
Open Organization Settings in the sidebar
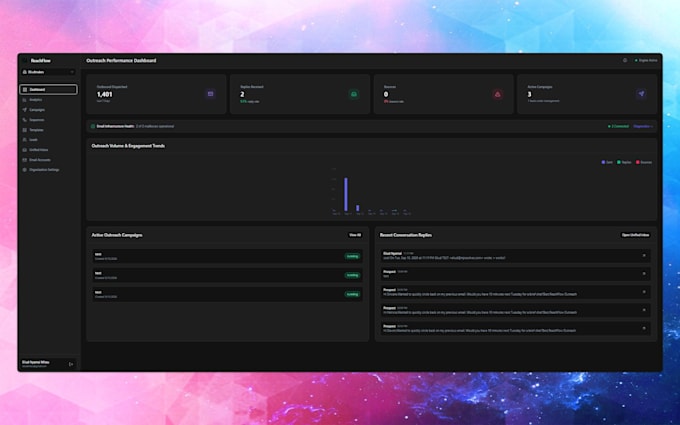pos(49,170)
